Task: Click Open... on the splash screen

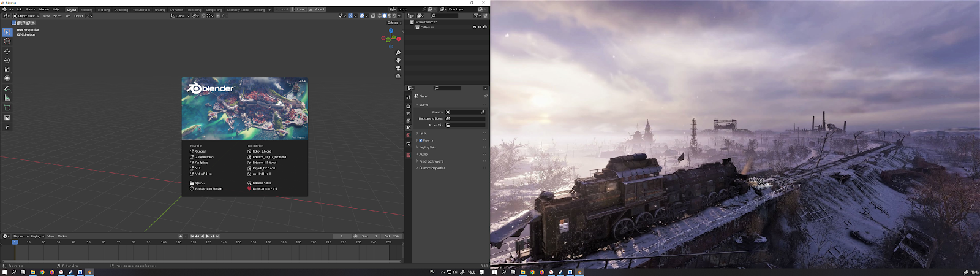Action: click(197, 183)
